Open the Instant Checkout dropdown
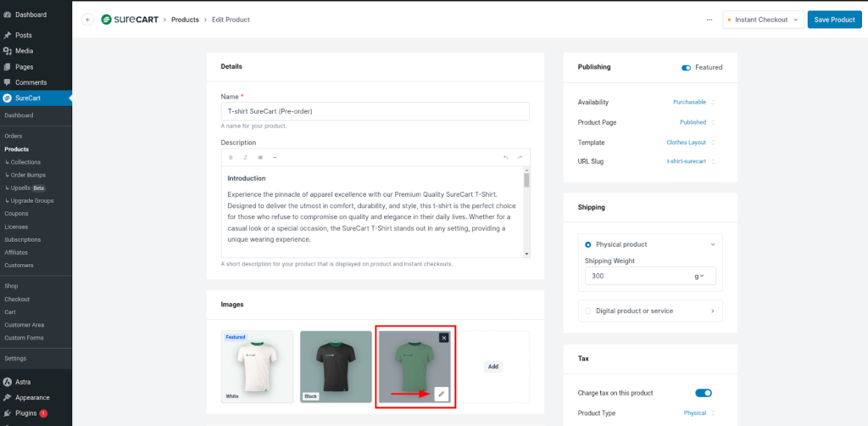The height and width of the screenshot is (426, 868). pyautogui.click(x=762, y=20)
